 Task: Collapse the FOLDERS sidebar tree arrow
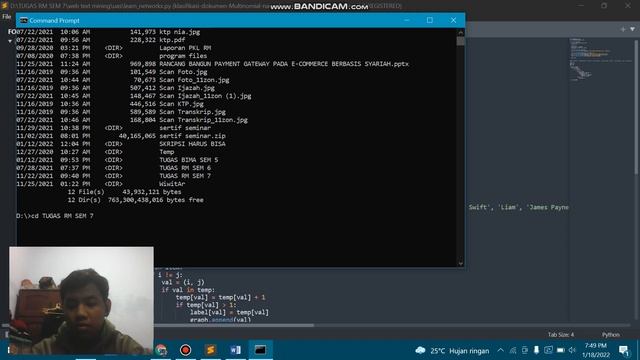pos(10,41)
